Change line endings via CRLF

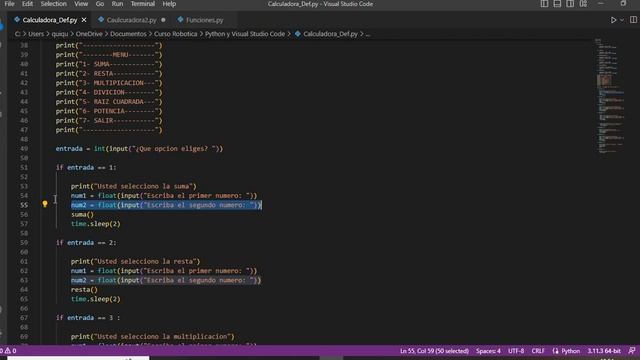[538, 351]
